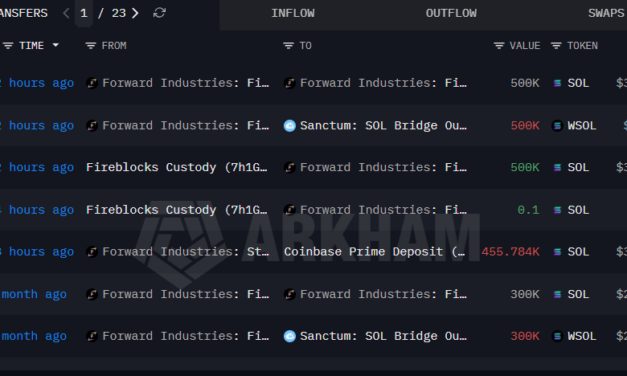Open the TIME column filter icon
Image resolution: width=627 pixels, height=376 pixels.
pyautogui.click(x=8, y=46)
